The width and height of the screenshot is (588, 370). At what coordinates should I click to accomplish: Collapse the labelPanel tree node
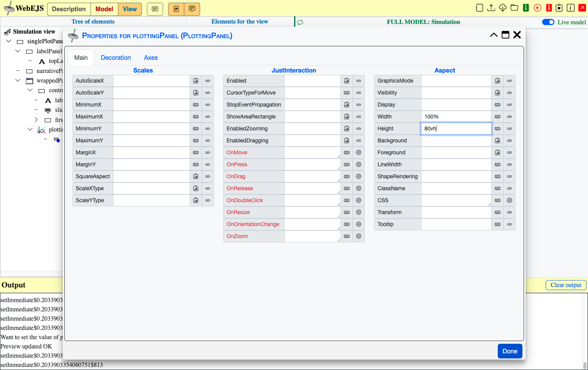pyautogui.click(x=18, y=51)
